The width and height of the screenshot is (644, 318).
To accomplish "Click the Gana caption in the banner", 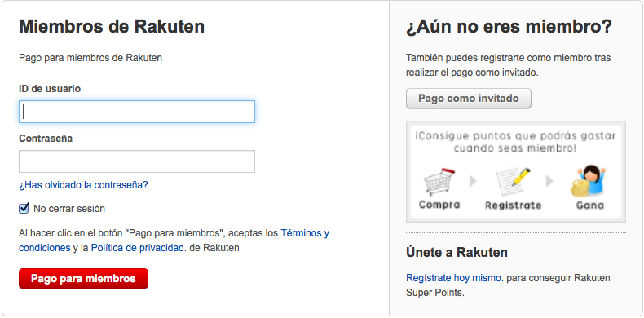I will point(590,205).
